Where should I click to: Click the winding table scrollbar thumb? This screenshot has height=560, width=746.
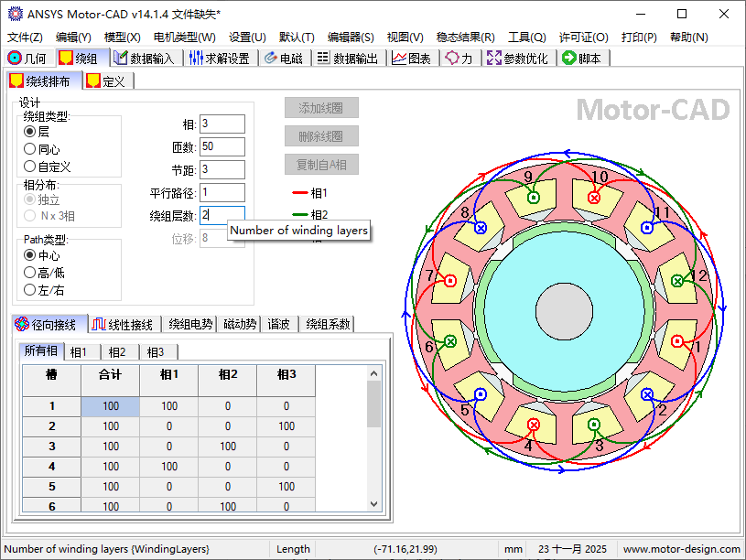[x=374, y=404]
